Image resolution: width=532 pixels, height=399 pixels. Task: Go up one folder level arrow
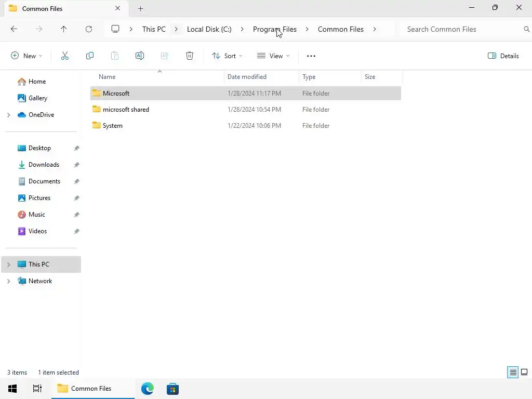point(63,29)
